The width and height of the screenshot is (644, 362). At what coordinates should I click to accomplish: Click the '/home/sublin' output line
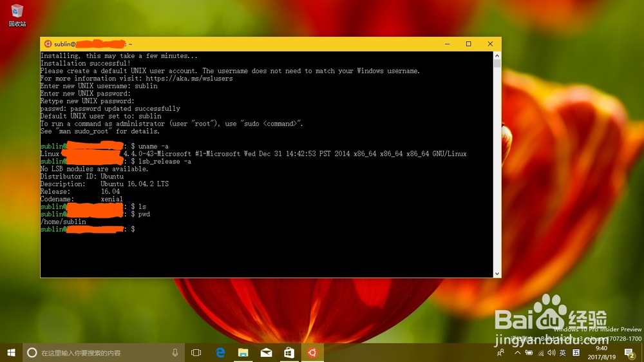coord(63,222)
